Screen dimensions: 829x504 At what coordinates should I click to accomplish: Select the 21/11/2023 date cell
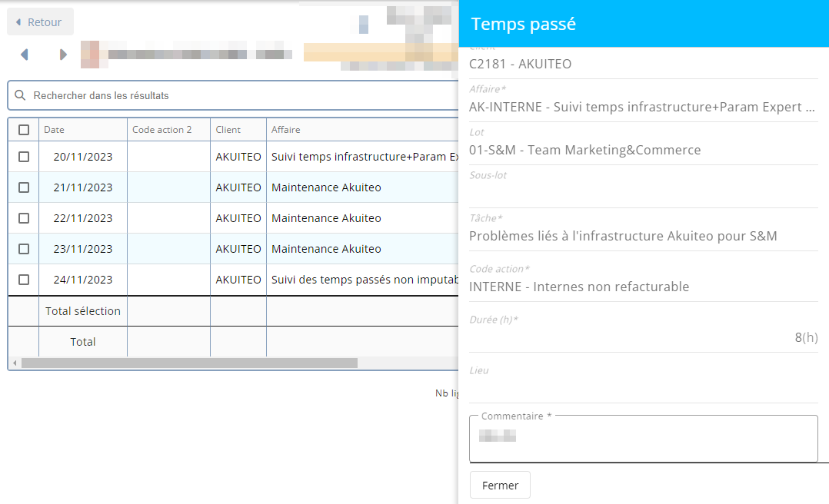click(x=83, y=187)
